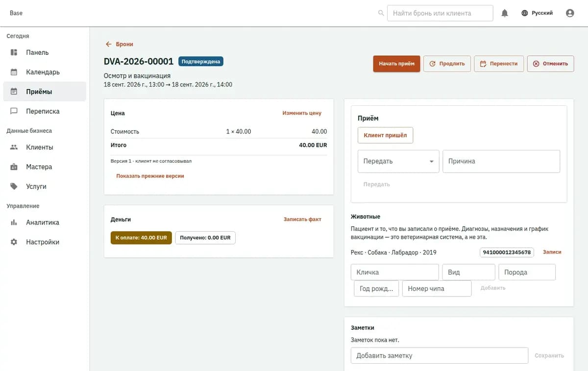Click the Клиент пришёл button
588x371 pixels.
click(385, 135)
